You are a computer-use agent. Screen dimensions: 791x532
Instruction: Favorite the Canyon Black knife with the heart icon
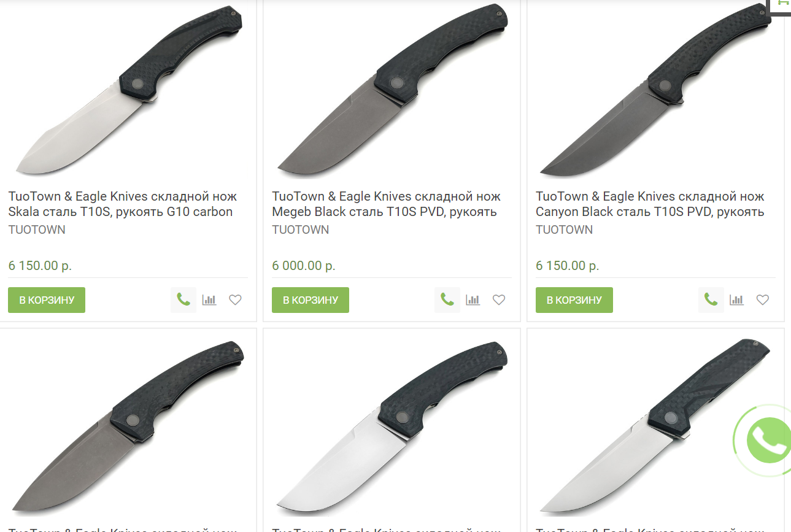point(763,300)
